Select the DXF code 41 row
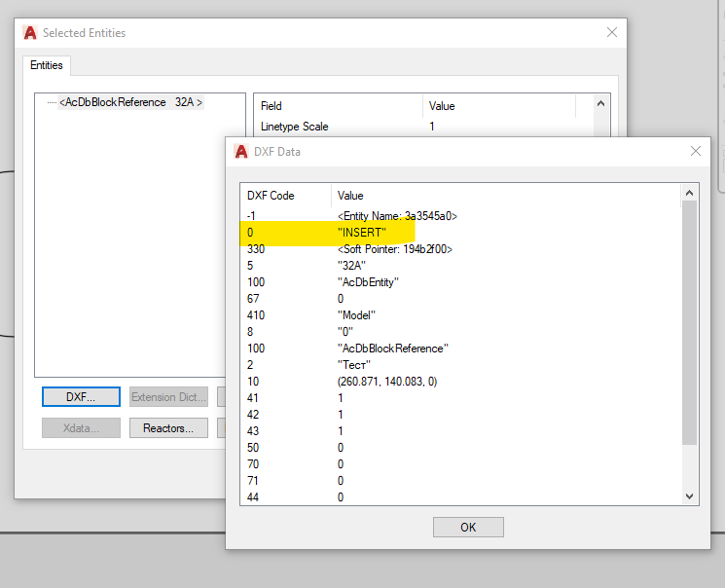 [x=460, y=398]
